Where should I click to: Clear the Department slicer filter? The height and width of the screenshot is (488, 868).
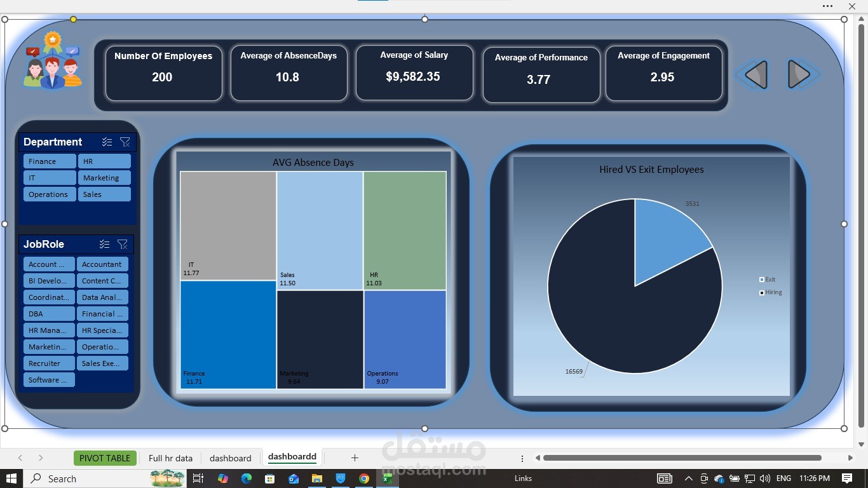pyautogui.click(x=125, y=142)
